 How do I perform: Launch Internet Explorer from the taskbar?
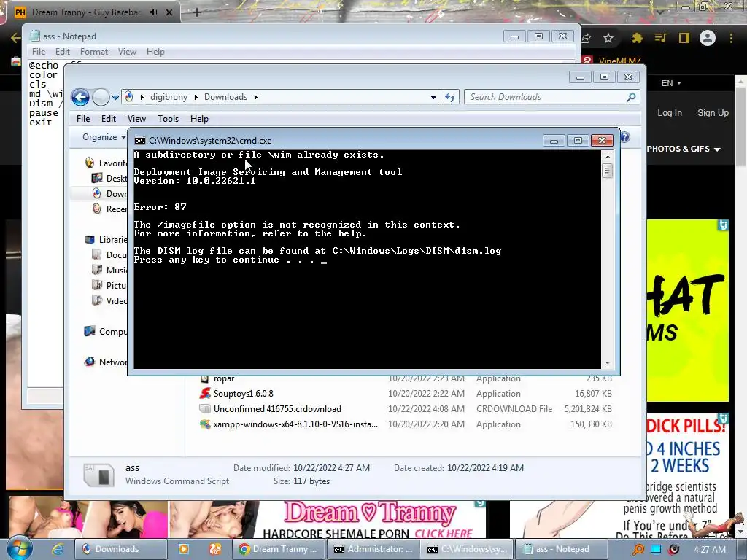58,549
